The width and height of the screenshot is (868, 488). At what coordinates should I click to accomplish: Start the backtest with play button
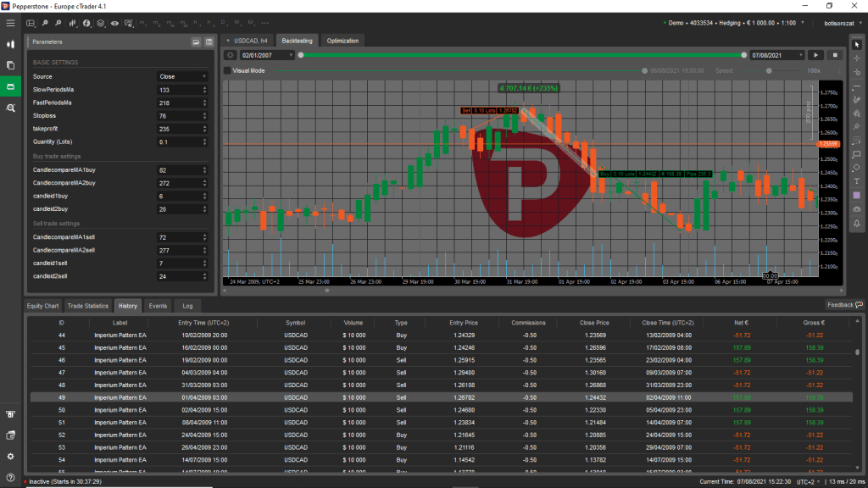[x=817, y=55]
